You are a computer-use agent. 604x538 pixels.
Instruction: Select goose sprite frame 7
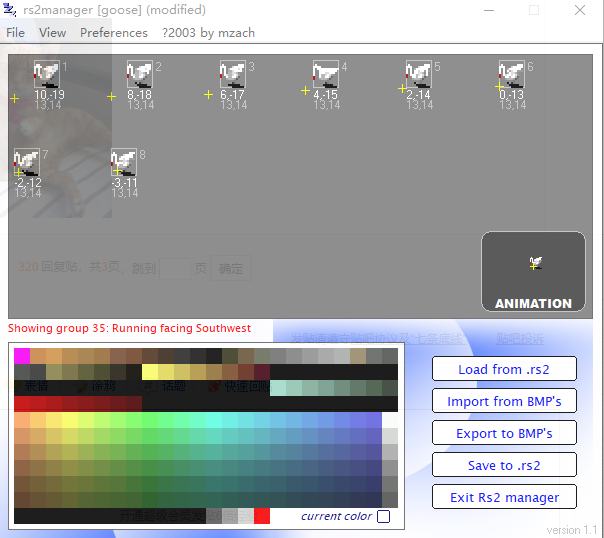point(27,162)
